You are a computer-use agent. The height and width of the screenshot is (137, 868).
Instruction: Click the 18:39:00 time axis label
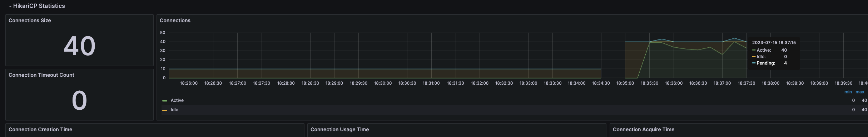[819, 83]
